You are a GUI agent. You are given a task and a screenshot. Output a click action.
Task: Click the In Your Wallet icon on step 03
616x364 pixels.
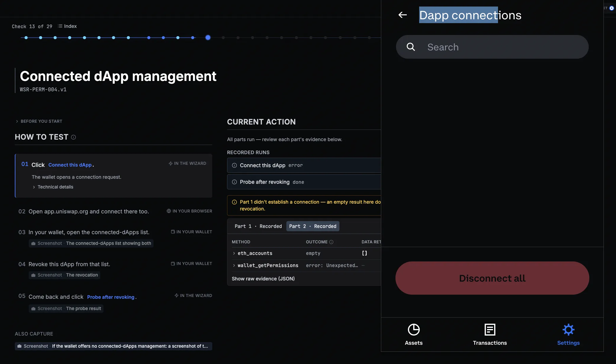coord(173,232)
